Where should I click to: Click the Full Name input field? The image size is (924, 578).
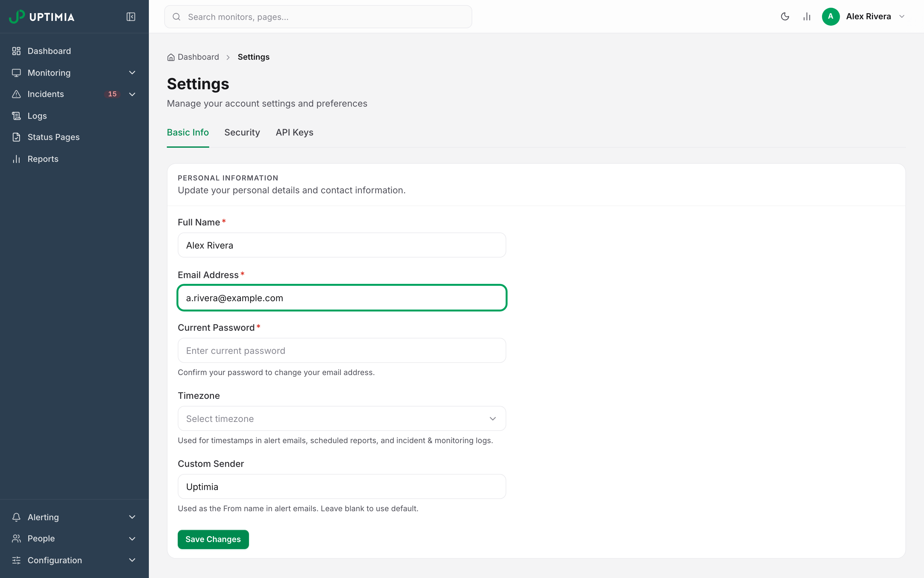pos(342,245)
